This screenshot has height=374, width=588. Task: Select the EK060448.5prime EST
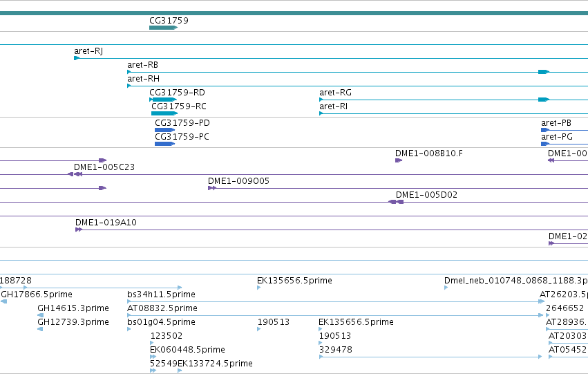coord(187,350)
